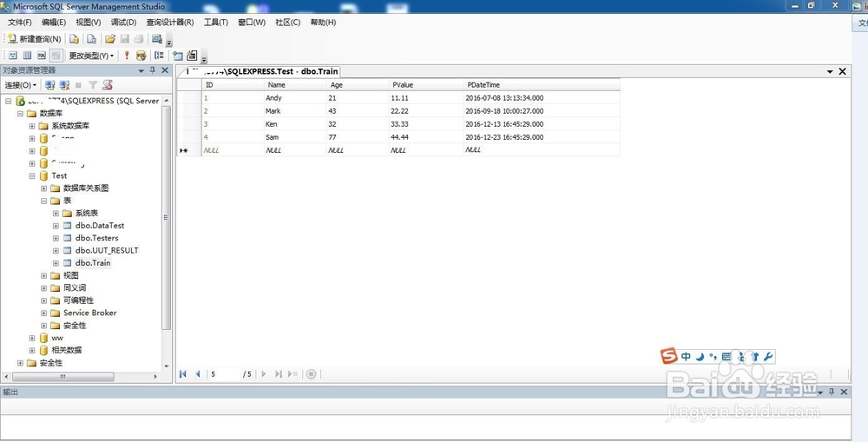Click the PDateTime column header
The image size is (868, 442).
(542, 85)
